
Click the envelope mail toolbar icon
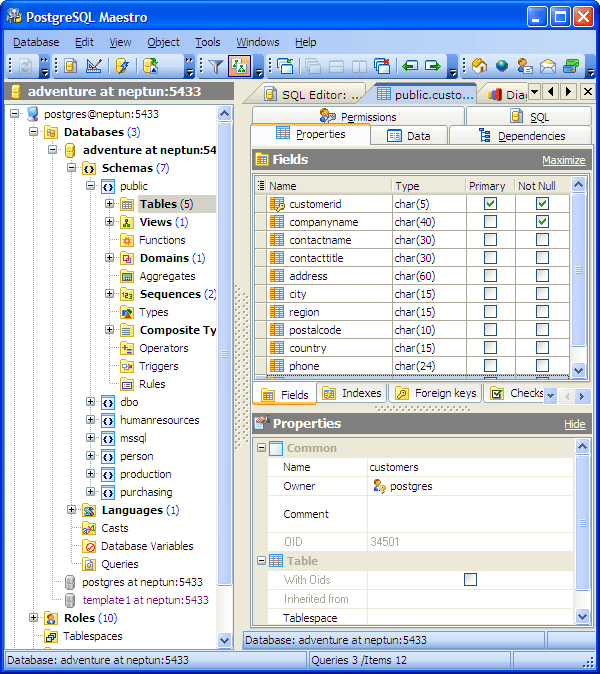point(548,66)
